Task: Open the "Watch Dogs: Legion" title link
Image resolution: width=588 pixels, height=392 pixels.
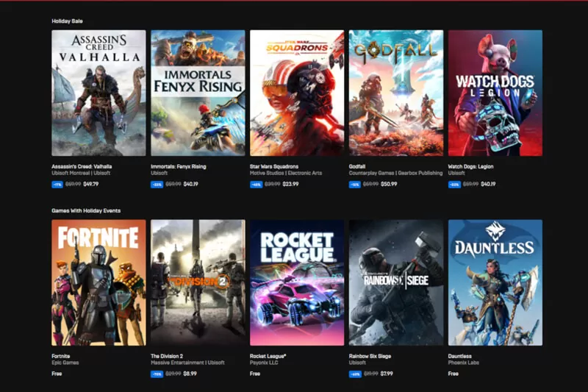Action: click(470, 166)
